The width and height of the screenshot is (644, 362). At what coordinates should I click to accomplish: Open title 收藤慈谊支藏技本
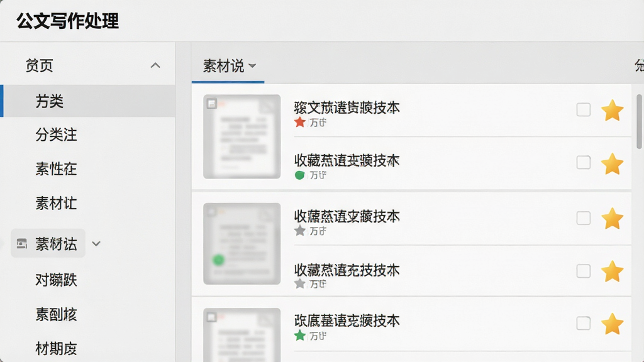point(347,216)
